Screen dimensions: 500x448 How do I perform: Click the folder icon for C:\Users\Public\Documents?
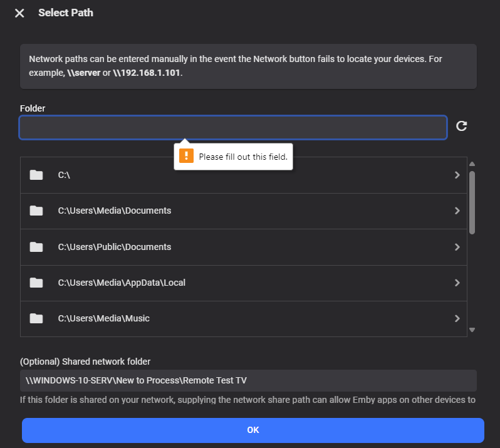36,247
